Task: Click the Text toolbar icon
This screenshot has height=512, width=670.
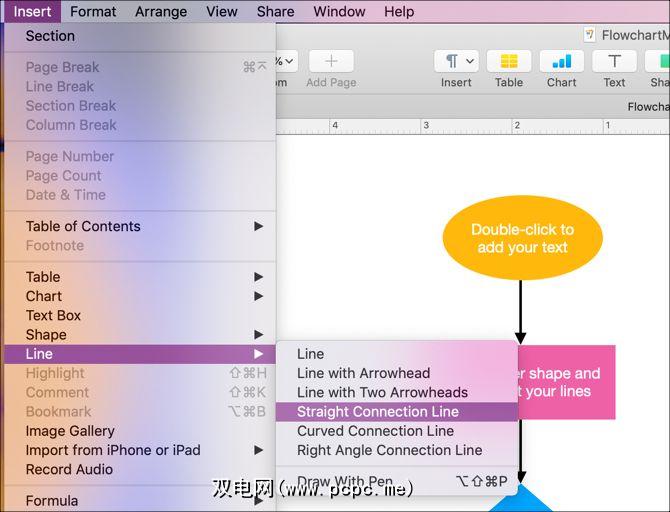Action: pos(614,61)
